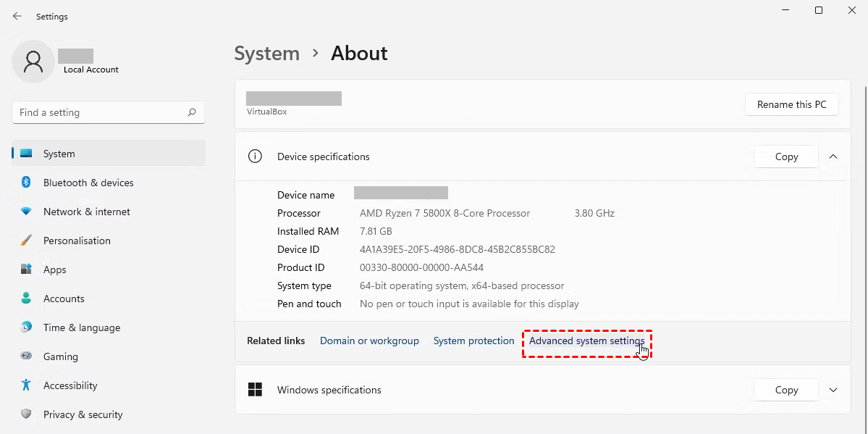Open the Gaming controller icon
Image resolution: width=868 pixels, height=434 pixels.
point(26,356)
